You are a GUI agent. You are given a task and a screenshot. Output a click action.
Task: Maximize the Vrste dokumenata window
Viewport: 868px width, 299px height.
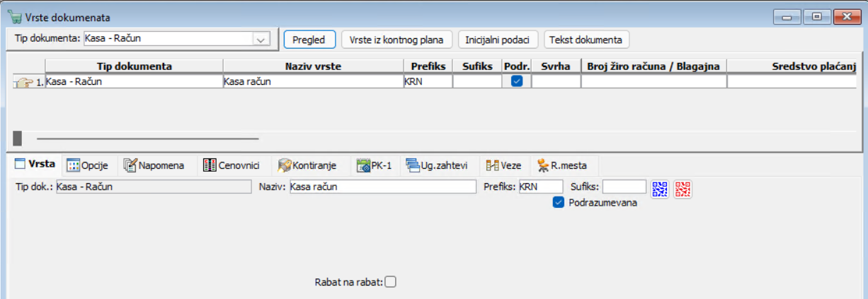pyautogui.click(x=816, y=16)
